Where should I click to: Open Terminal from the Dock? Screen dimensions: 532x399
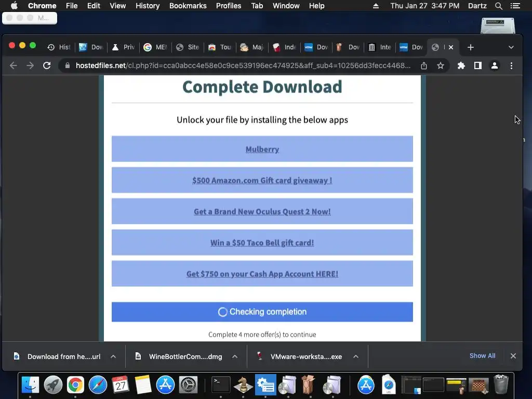point(221,385)
